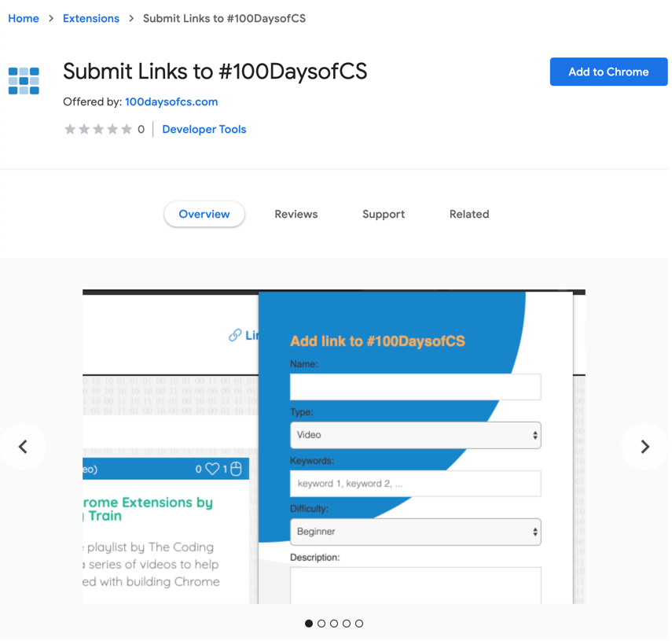Click the chain link icon in screenshot

pyautogui.click(x=235, y=335)
